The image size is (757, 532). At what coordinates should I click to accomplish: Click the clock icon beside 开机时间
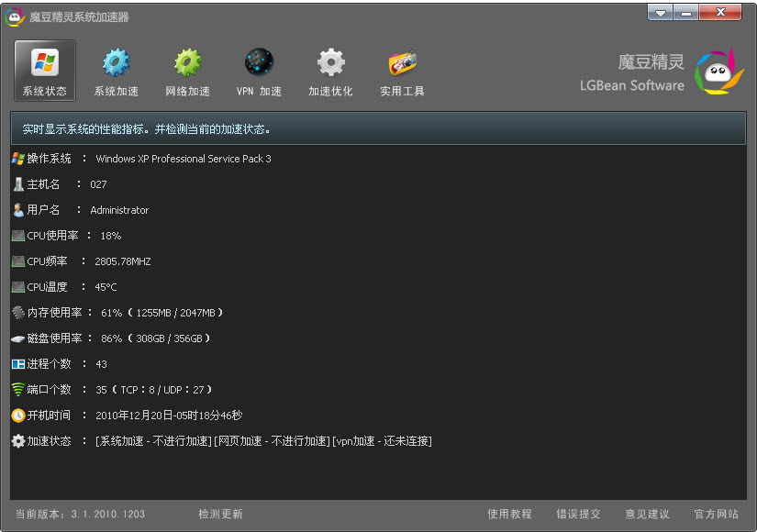[18, 416]
